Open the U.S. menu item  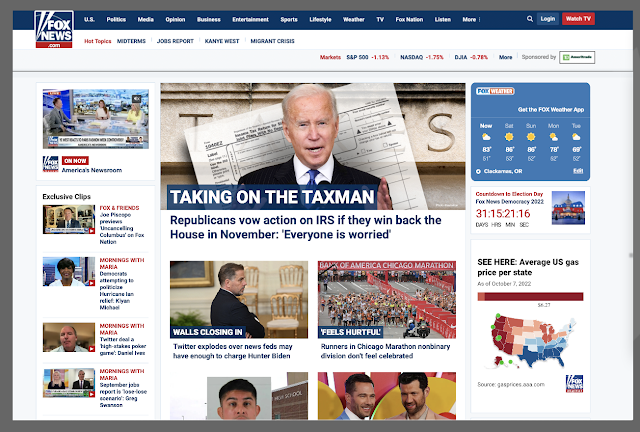click(89, 19)
